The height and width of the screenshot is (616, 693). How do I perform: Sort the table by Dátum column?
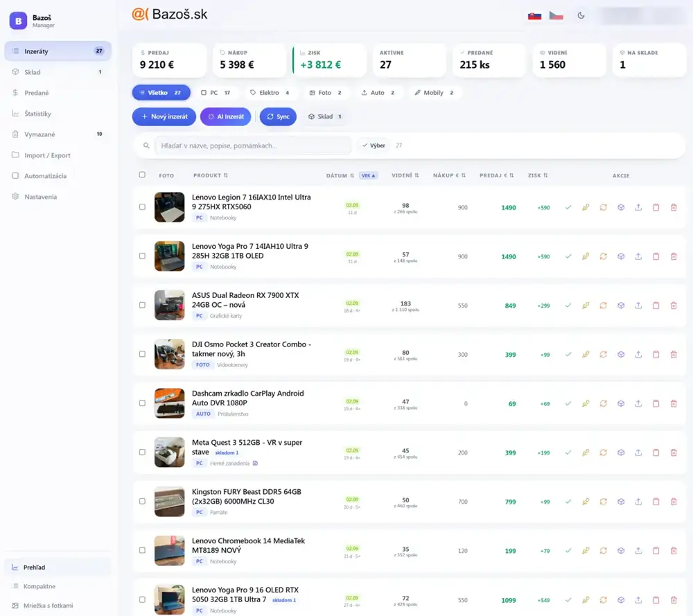tap(340, 175)
